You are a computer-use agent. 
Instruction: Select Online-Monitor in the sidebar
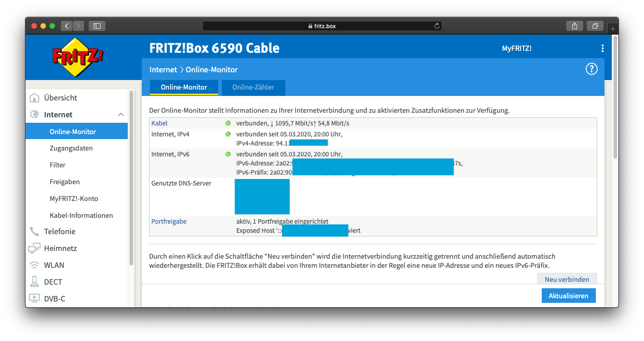coord(76,131)
